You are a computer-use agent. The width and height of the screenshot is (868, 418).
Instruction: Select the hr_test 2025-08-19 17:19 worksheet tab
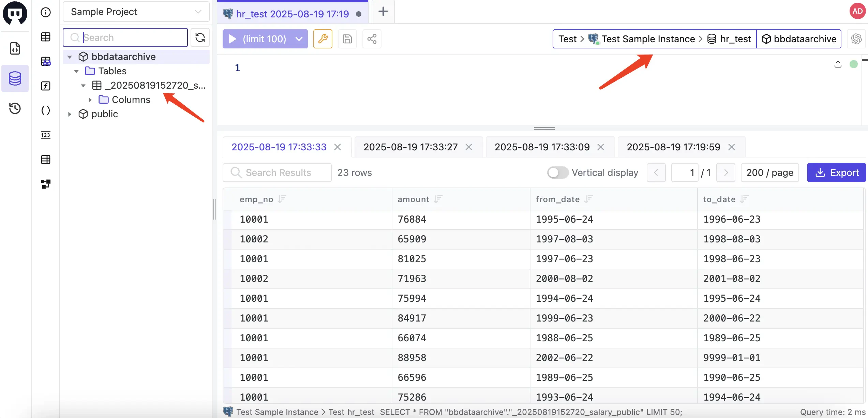click(292, 14)
